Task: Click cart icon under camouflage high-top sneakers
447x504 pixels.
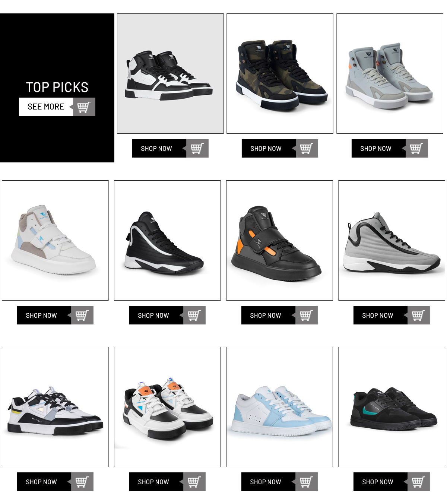Action: 307,148
